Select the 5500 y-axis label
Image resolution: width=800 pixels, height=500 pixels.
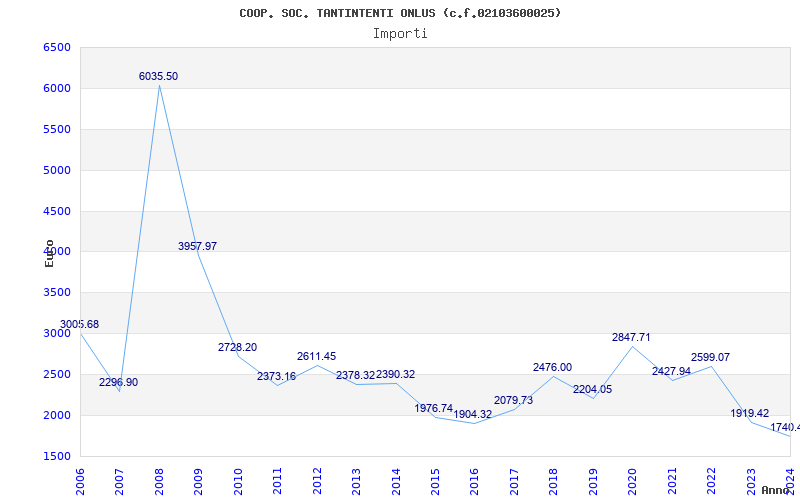click(57, 129)
